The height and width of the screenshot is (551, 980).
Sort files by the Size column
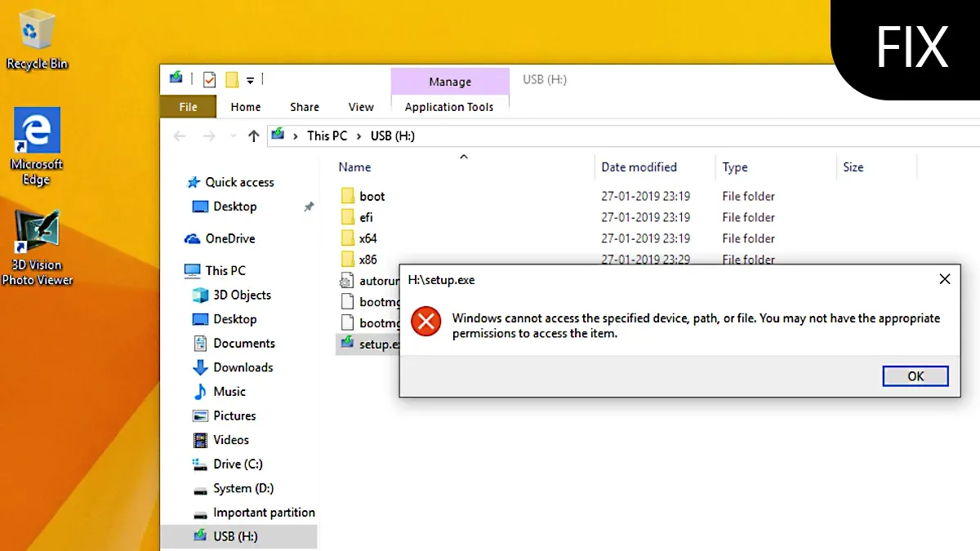click(x=853, y=167)
